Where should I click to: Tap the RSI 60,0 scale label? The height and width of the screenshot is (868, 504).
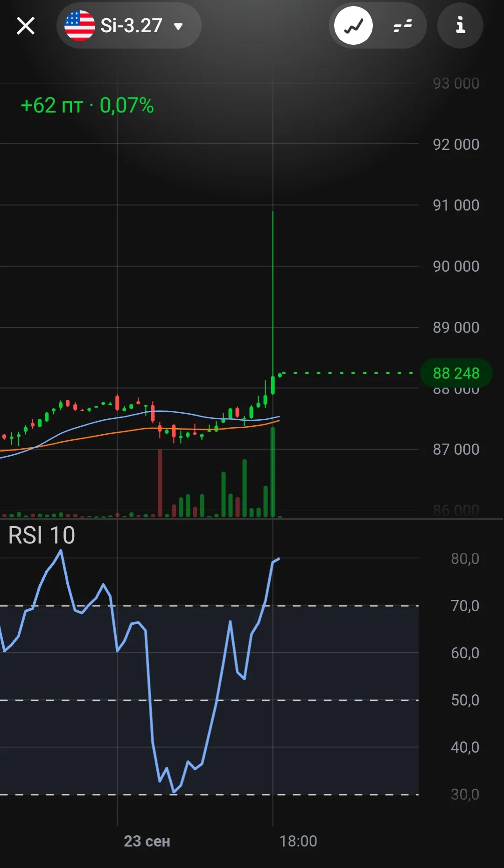pos(465,653)
